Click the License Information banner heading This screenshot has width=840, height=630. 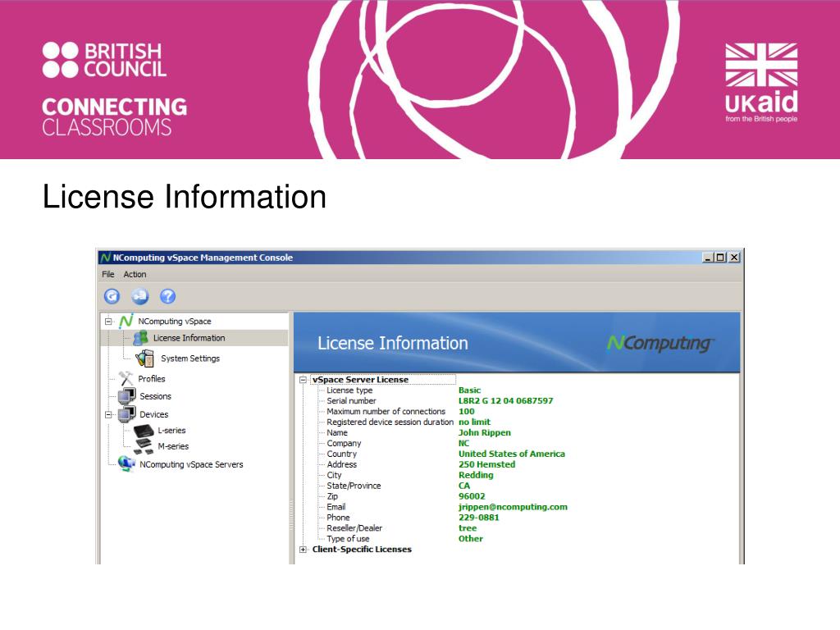coord(393,343)
